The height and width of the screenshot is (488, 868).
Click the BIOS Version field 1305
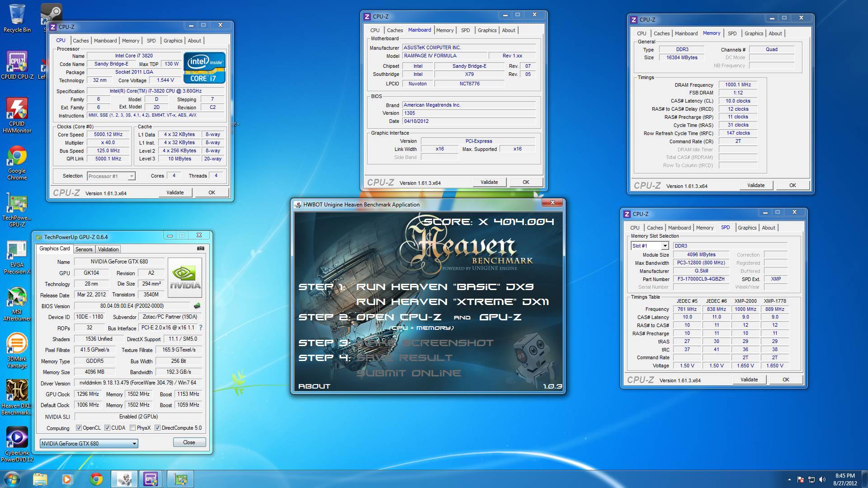click(469, 113)
